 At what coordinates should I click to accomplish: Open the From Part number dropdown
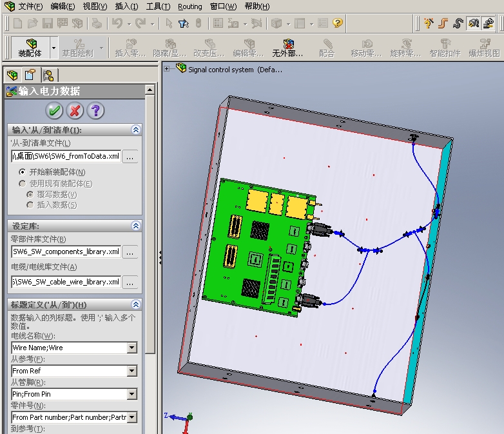131,417
